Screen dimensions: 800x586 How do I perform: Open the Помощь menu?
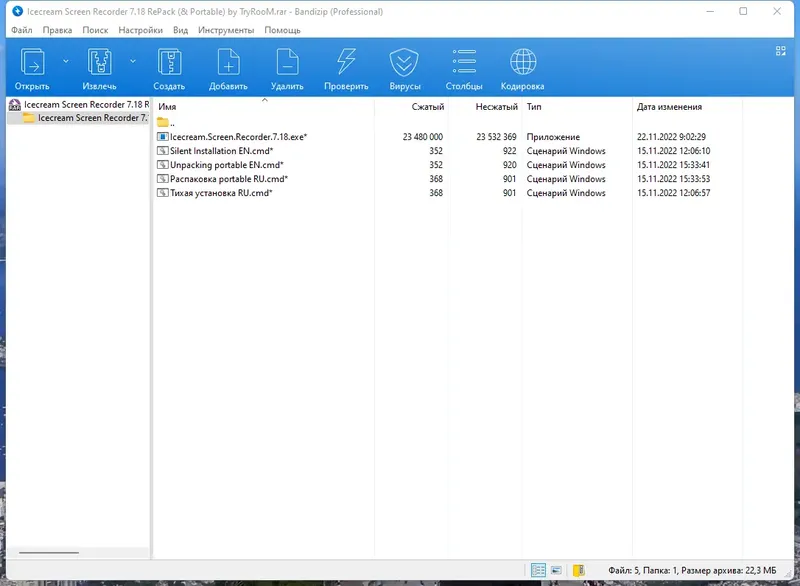click(282, 30)
